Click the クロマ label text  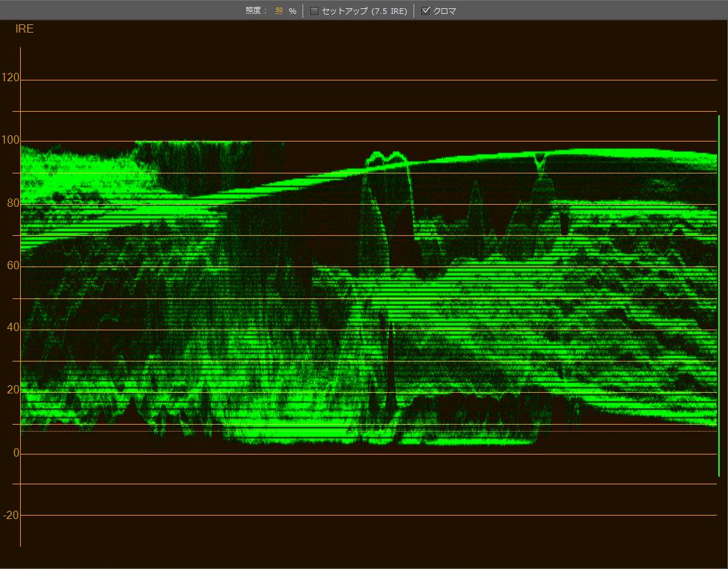[444, 11]
